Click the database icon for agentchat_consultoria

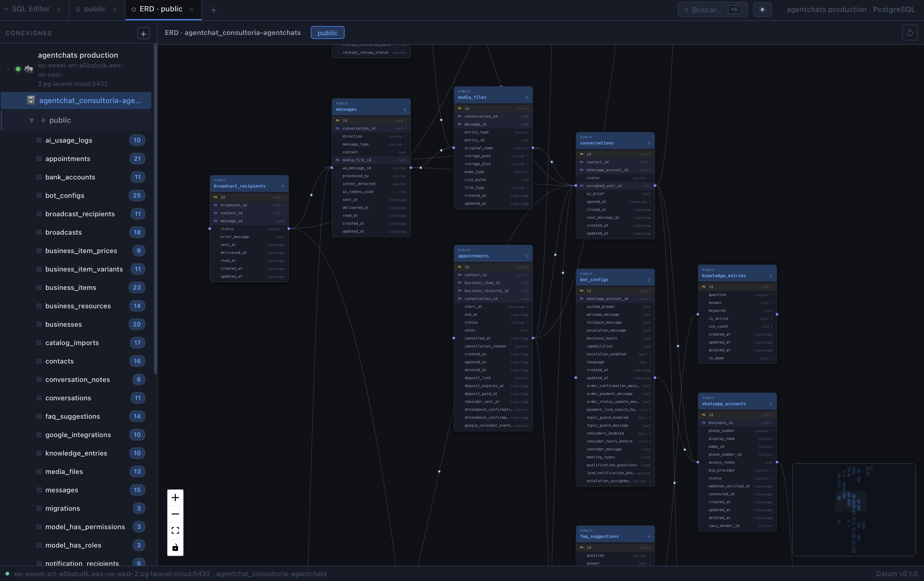pyautogui.click(x=31, y=100)
